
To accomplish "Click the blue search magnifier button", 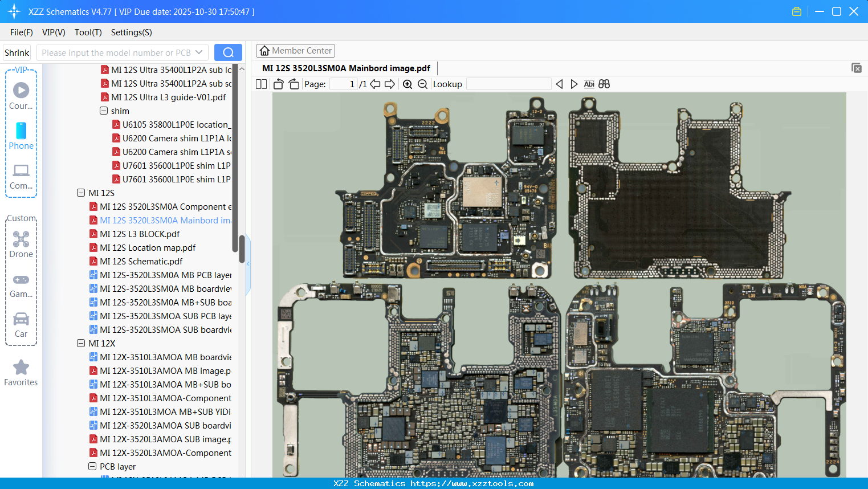I will pos(228,52).
